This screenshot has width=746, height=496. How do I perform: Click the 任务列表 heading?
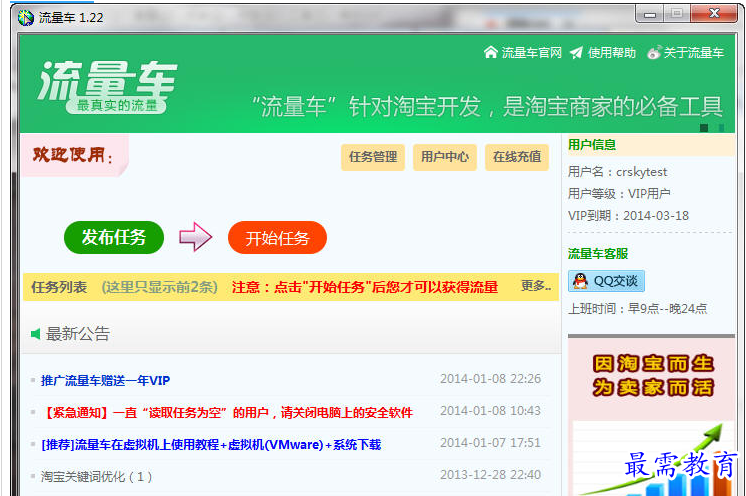pyautogui.click(x=59, y=287)
